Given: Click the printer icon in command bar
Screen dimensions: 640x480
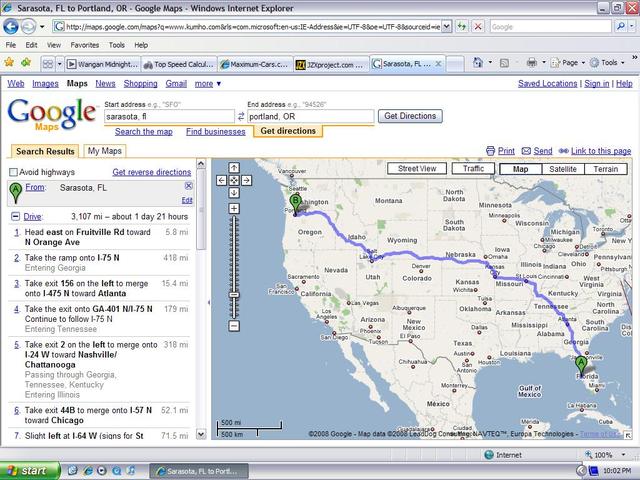Looking at the screenshot, I should (x=531, y=63).
